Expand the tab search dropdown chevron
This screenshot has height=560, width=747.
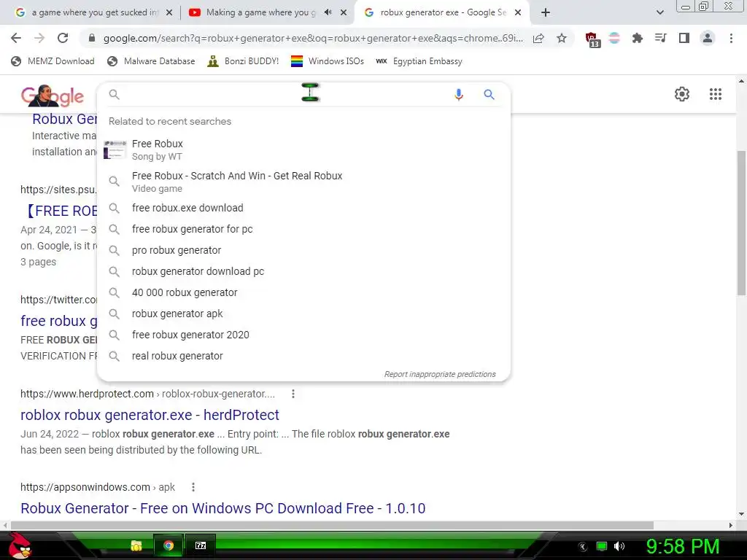pyautogui.click(x=659, y=13)
